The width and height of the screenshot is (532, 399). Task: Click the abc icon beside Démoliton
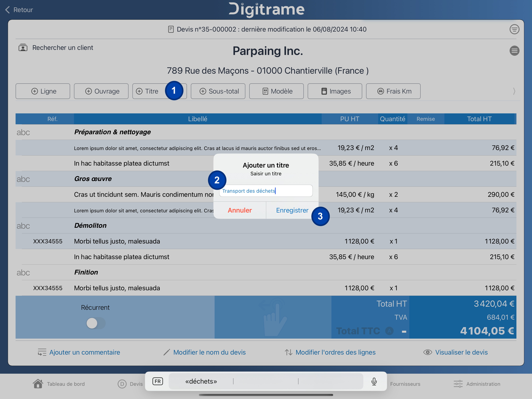point(23,226)
